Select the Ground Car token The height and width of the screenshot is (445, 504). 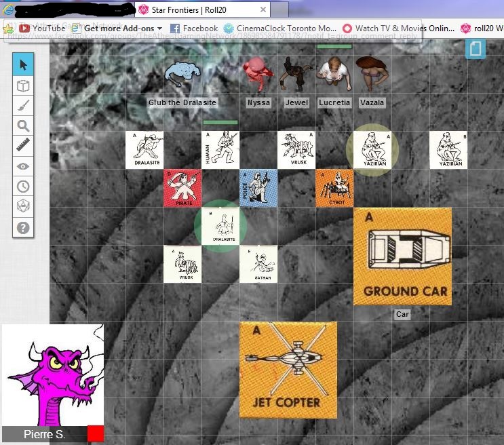click(x=402, y=256)
